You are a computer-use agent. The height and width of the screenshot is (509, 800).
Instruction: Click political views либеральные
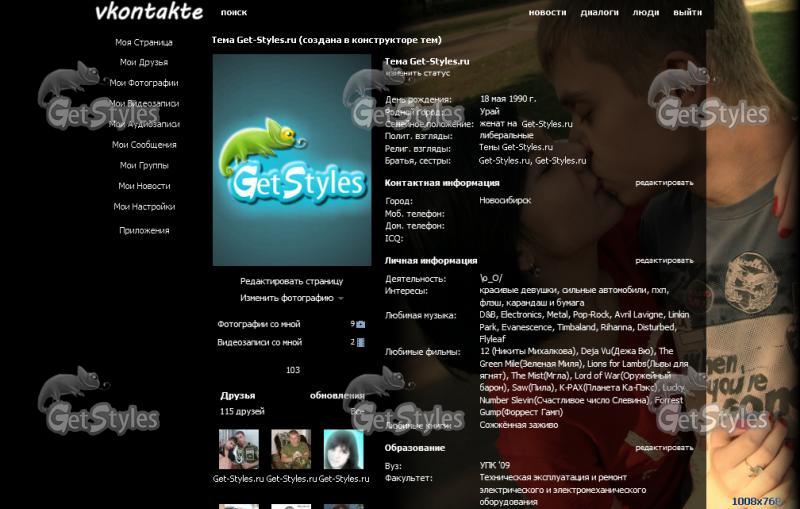click(506, 136)
